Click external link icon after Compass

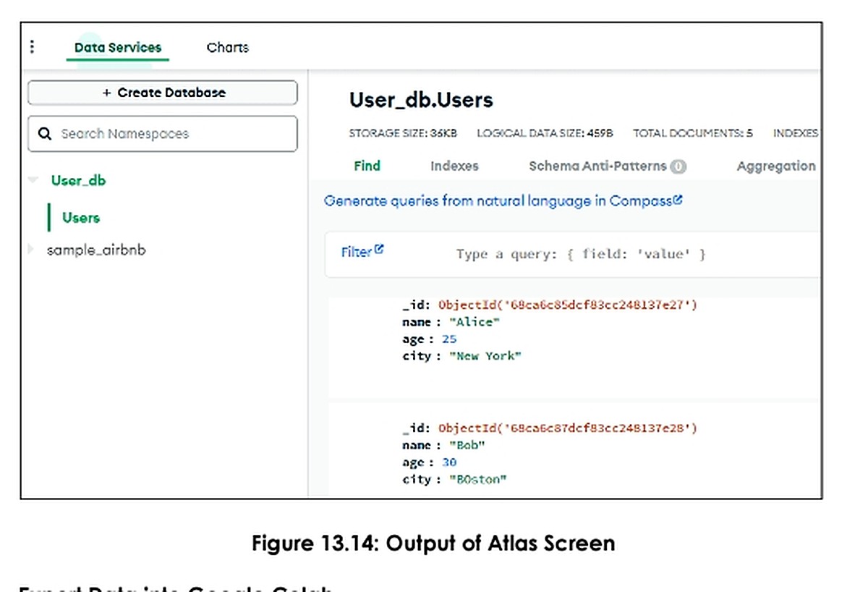tap(678, 200)
